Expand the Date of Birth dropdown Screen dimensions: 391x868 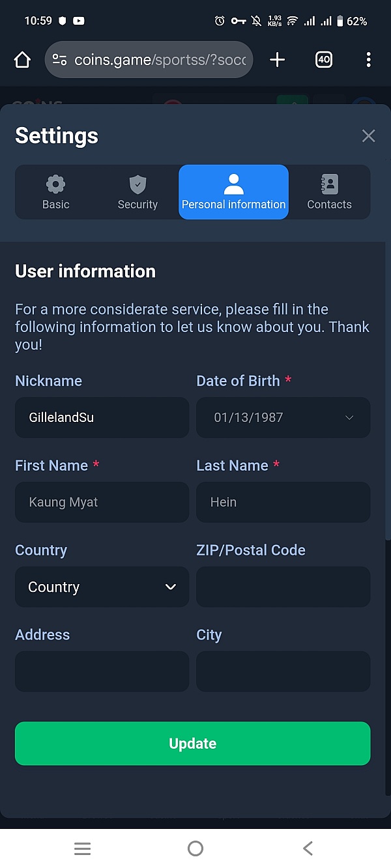tap(283, 417)
